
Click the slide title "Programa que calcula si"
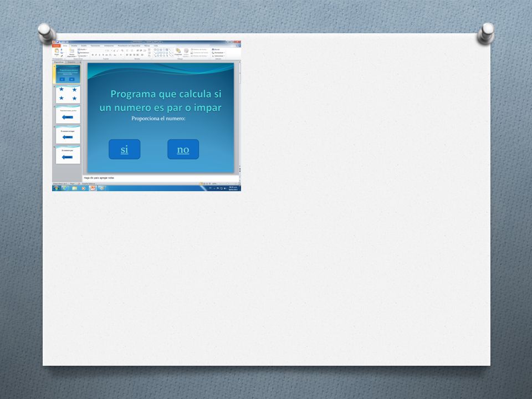click(166, 94)
